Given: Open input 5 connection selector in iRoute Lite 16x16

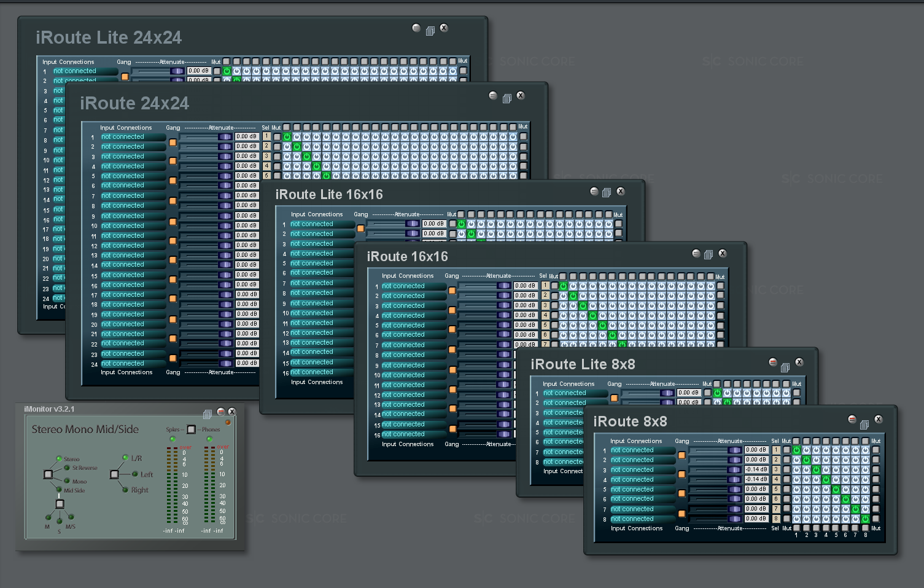Looking at the screenshot, I should coord(322,263).
